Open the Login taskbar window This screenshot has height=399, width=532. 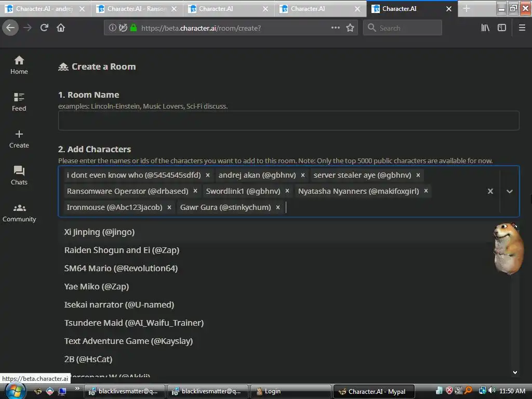[290, 391]
